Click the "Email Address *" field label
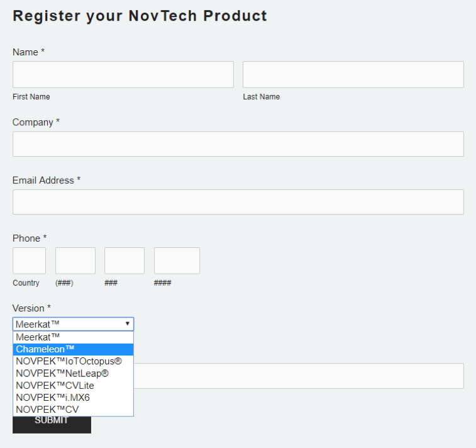 pyautogui.click(x=47, y=181)
